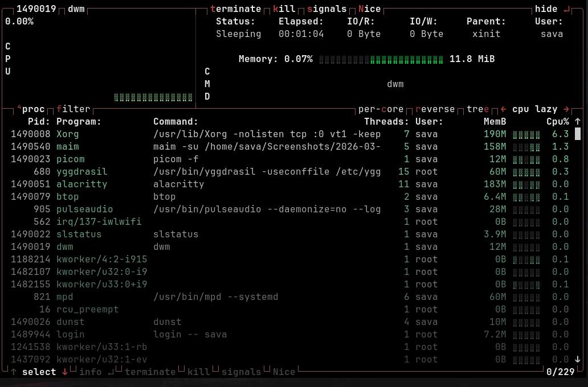
Task: Toggle reverse sorting order
Action: tap(435, 109)
